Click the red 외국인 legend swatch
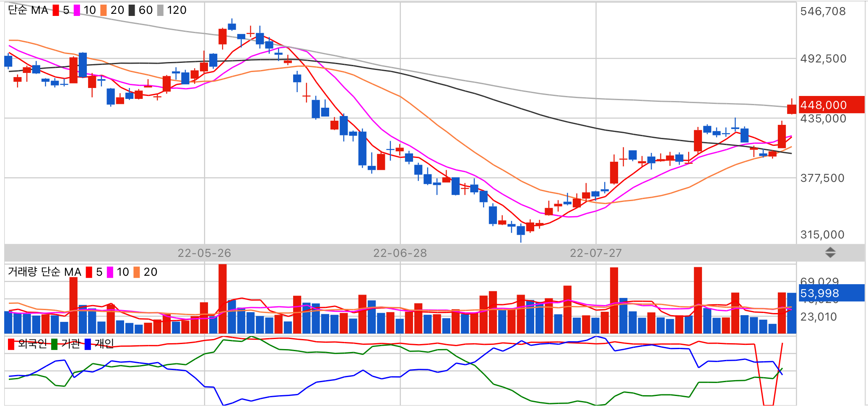This screenshot has width=868, height=409. (x=11, y=344)
